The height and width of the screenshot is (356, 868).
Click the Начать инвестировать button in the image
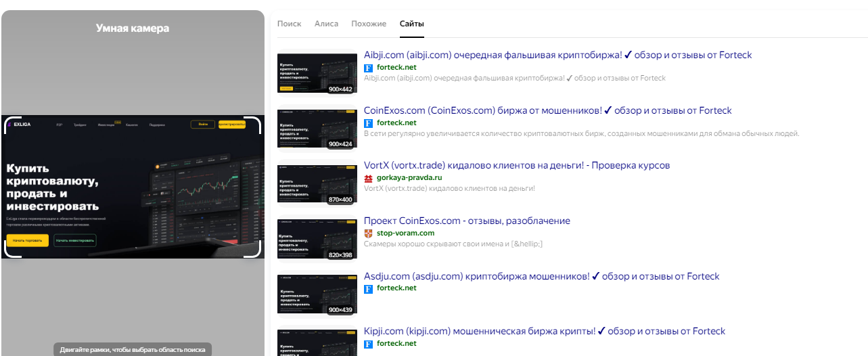(75, 240)
